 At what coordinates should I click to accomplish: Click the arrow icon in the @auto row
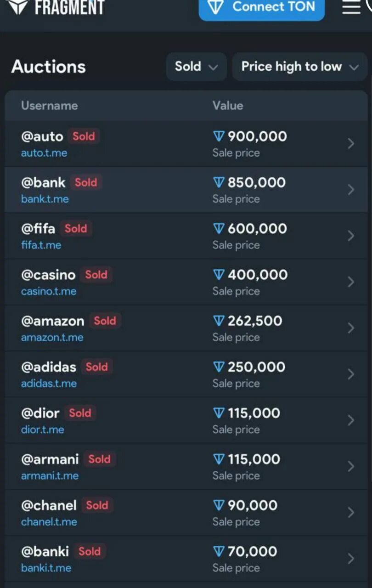pos(351,144)
